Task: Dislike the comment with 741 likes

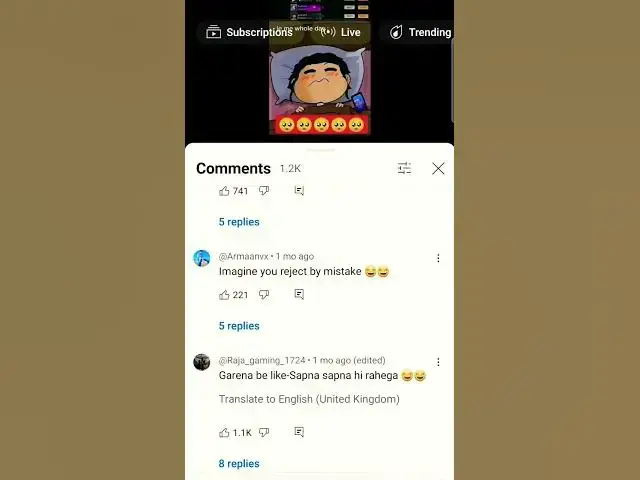Action: click(x=264, y=191)
